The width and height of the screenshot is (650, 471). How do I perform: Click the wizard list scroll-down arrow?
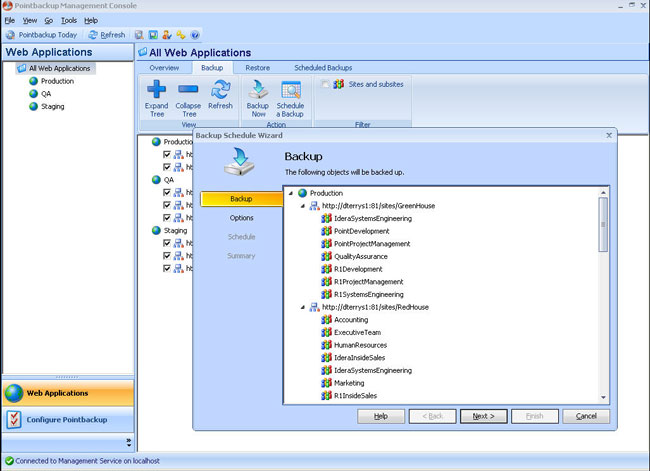[x=603, y=397]
